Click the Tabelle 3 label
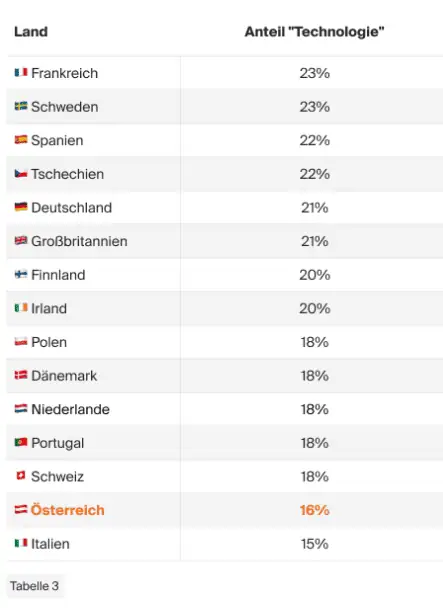Viewport: 443px width, 608px height. pyautogui.click(x=35, y=586)
